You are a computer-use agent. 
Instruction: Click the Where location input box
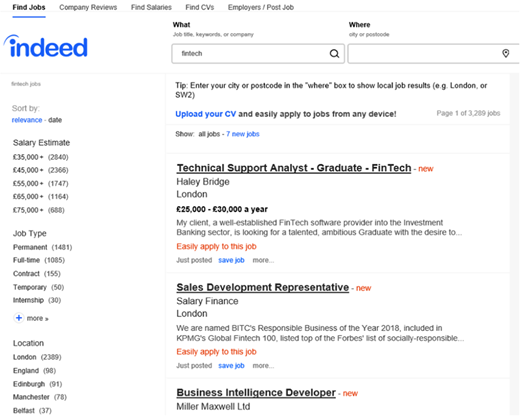[433, 53]
